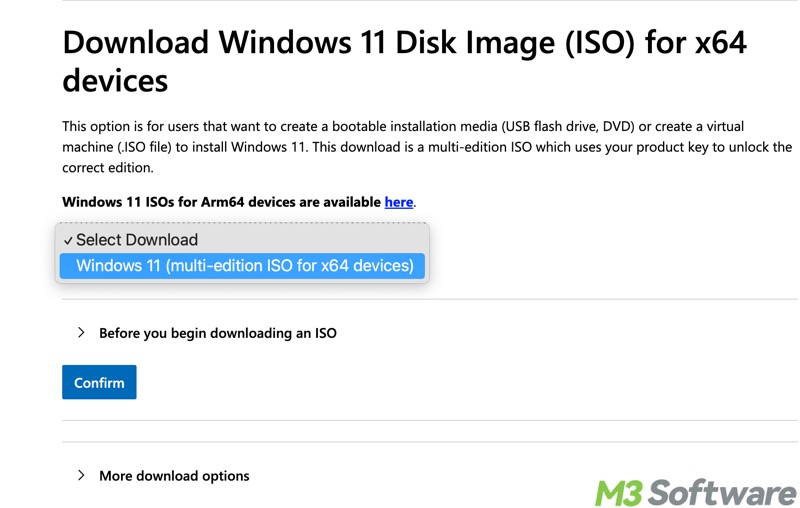Click the checkmark beside Select Download

tap(68, 241)
